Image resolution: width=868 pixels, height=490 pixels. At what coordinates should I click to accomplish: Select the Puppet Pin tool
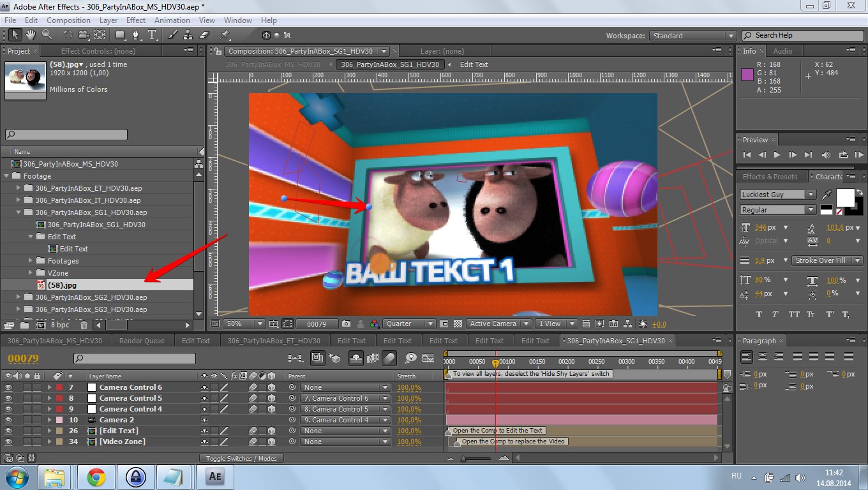[x=225, y=35]
